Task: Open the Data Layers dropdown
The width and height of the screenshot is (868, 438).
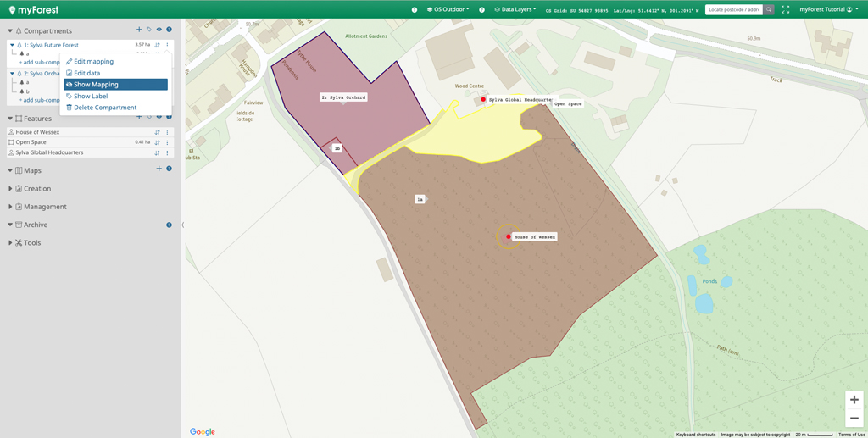Action: click(x=515, y=9)
